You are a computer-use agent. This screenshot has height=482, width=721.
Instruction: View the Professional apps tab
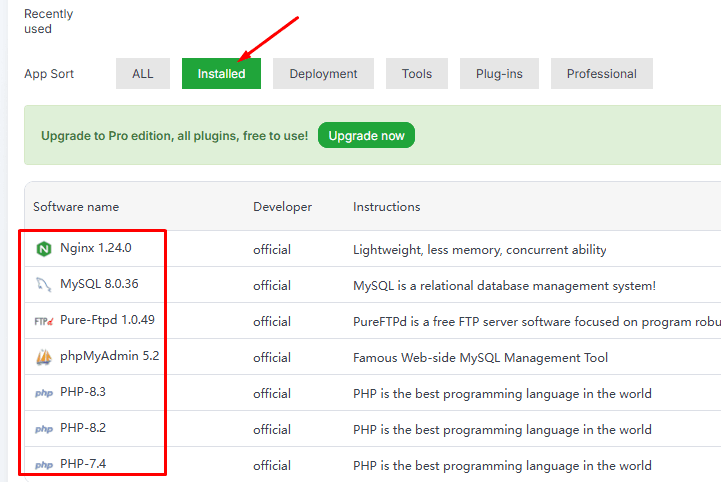click(601, 74)
